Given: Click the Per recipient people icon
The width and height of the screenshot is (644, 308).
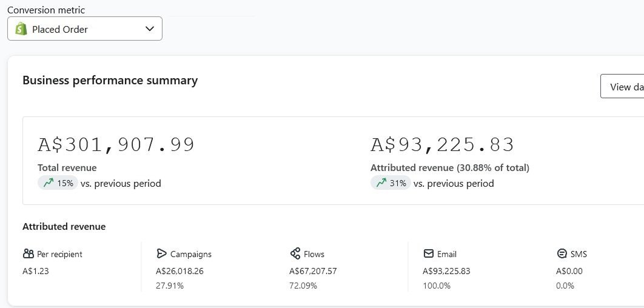Looking at the screenshot, I should click(x=29, y=254).
